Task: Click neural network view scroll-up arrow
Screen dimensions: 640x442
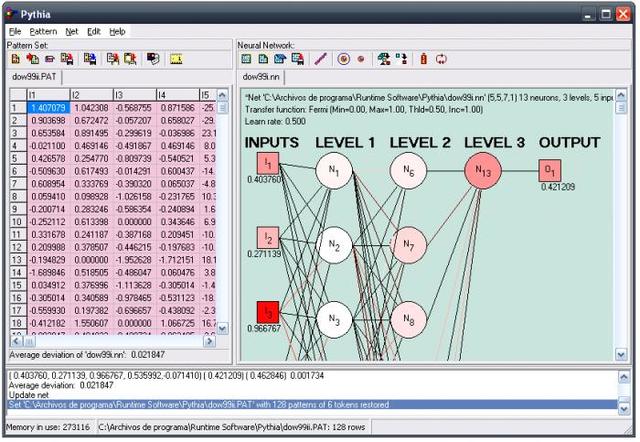Action: [x=621, y=96]
